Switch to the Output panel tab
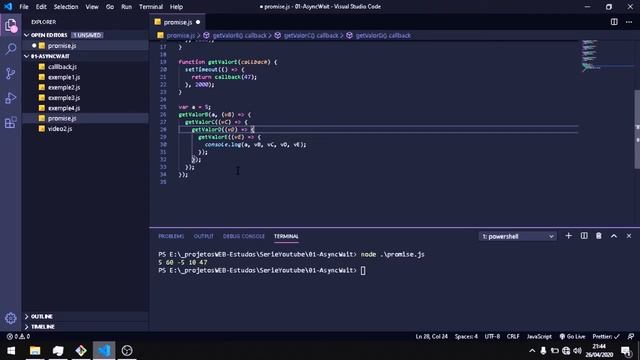Screen dimensions: 640x360 (203, 236)
